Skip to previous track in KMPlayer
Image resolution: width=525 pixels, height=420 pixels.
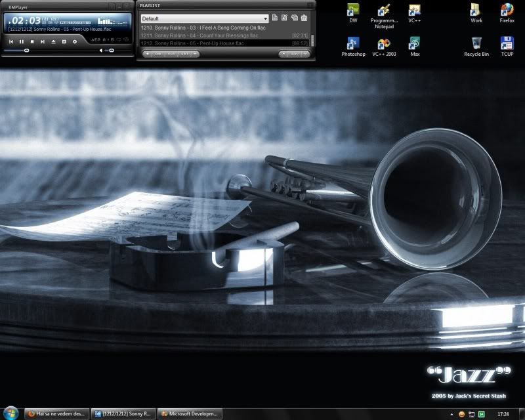(11, 41)
